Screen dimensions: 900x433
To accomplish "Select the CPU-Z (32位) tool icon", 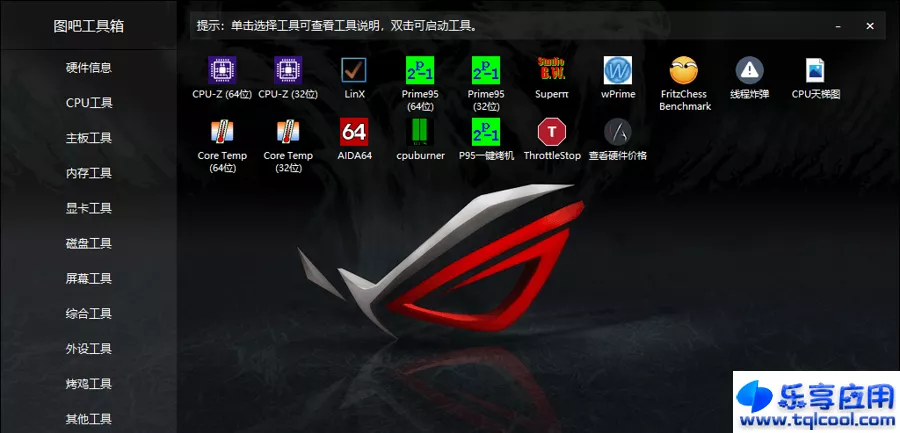I will click(288, 70).
